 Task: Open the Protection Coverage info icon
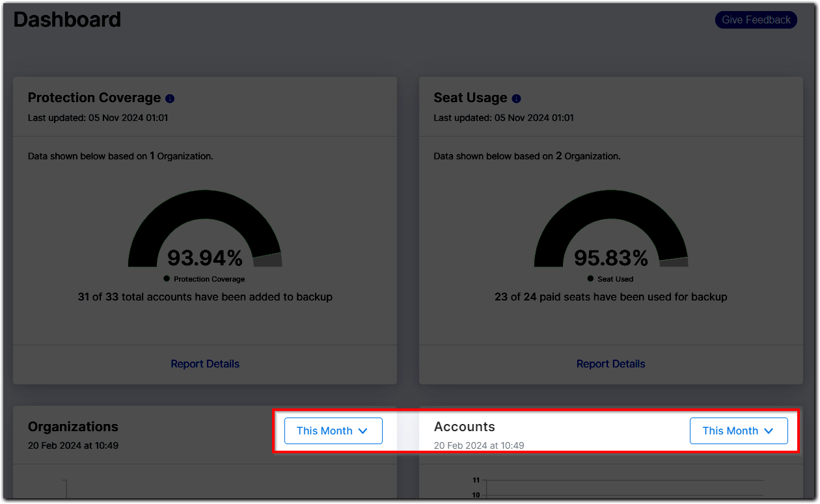[170, 98]
